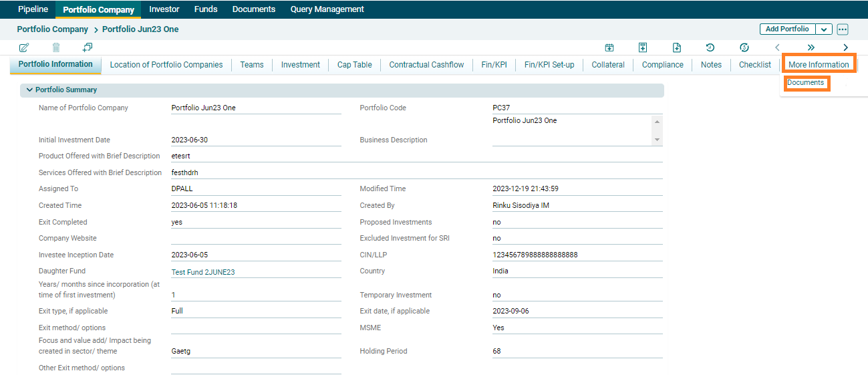
Task: Click the Name of Portfolio Company field
Action: tap(255, 108)
